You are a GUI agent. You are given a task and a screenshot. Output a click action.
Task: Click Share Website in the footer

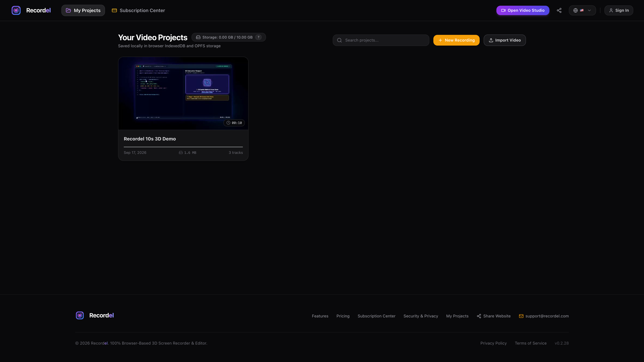(494, 316)
